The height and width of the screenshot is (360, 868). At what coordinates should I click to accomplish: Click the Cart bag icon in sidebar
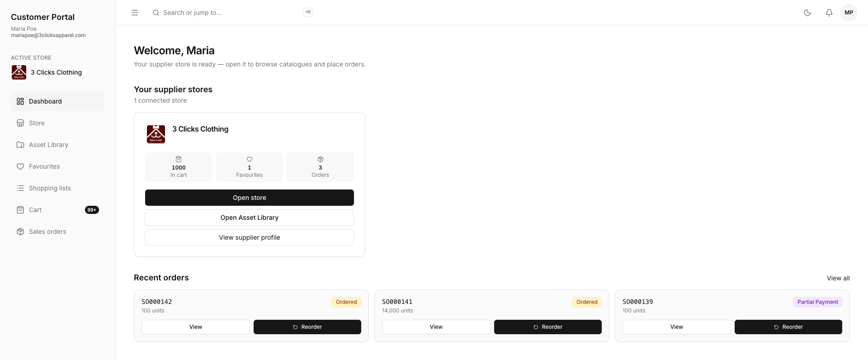[x=20, y=210]
